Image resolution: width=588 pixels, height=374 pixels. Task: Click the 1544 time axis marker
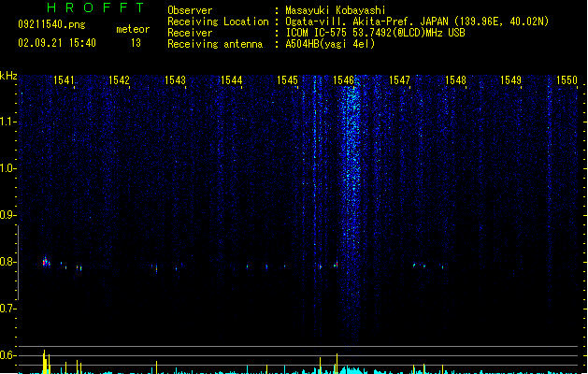click(232, 79)
